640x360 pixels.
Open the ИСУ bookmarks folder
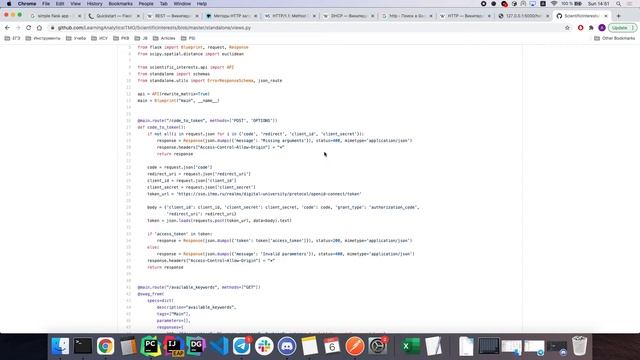pos(100,38)
